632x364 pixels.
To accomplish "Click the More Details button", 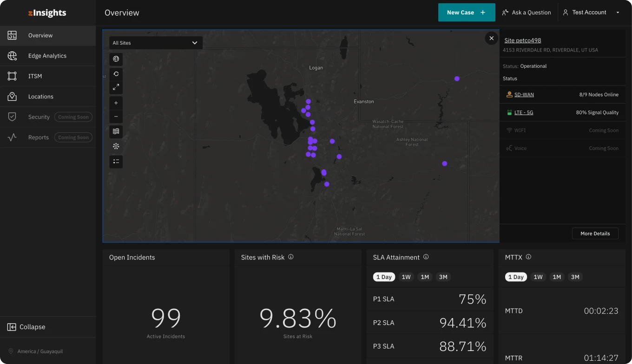I will click(595, 234).
